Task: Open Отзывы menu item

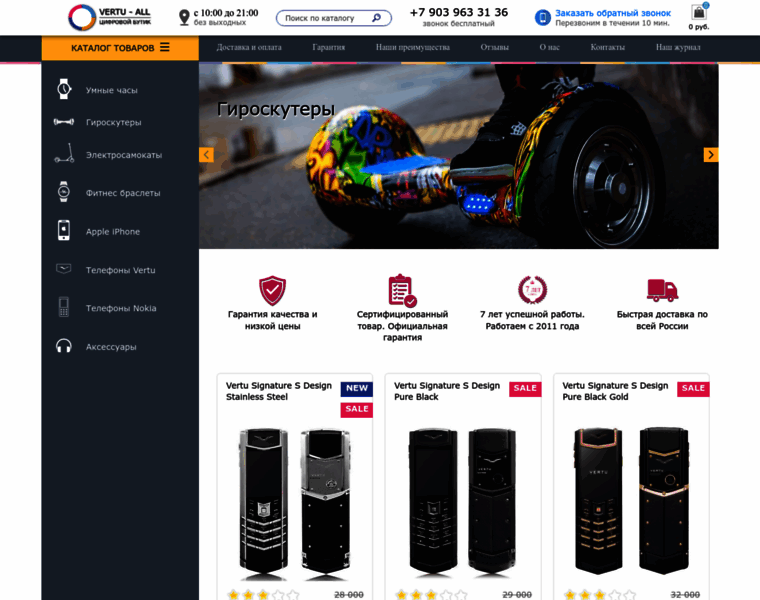Action: [x=495, y=47]
